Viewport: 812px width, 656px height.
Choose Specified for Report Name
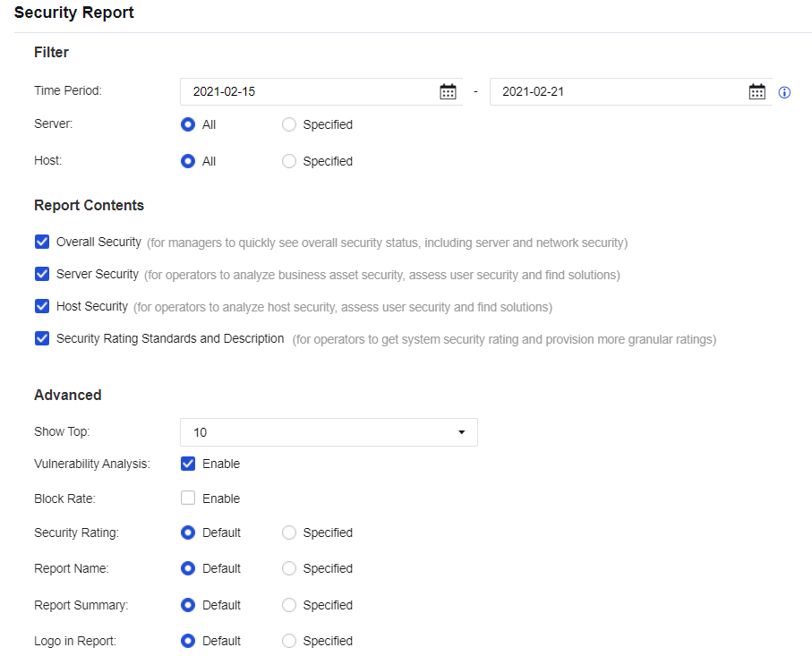[289, 568]
